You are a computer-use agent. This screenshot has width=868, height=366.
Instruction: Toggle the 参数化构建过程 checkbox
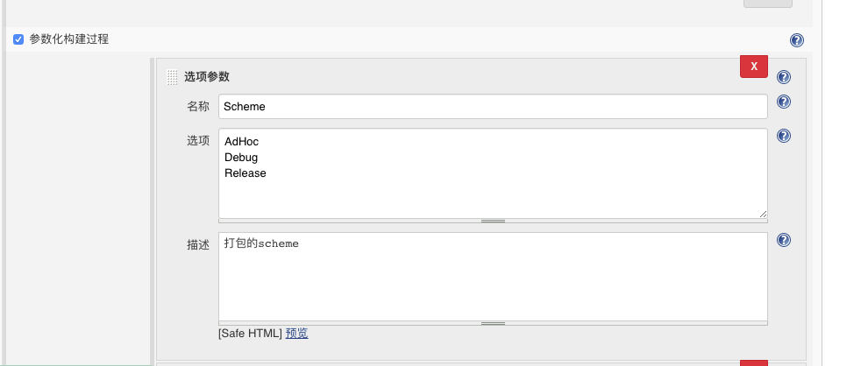tap(18, 39)
